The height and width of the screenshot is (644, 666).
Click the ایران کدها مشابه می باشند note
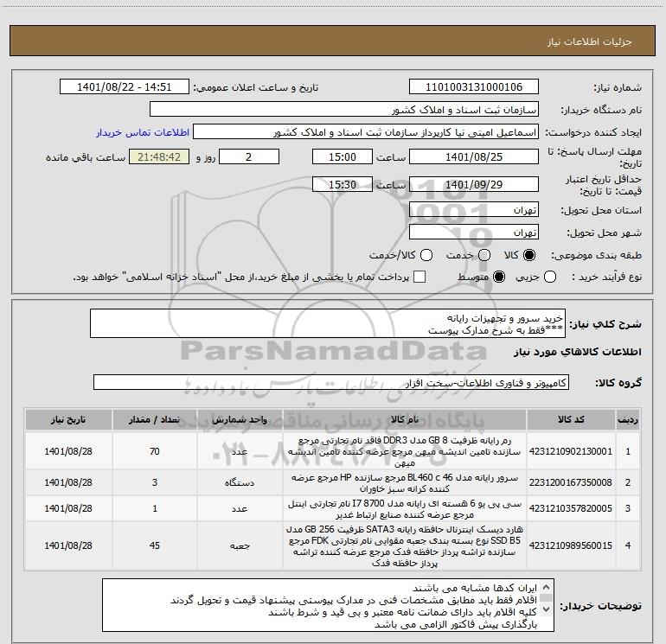(475, 588)
